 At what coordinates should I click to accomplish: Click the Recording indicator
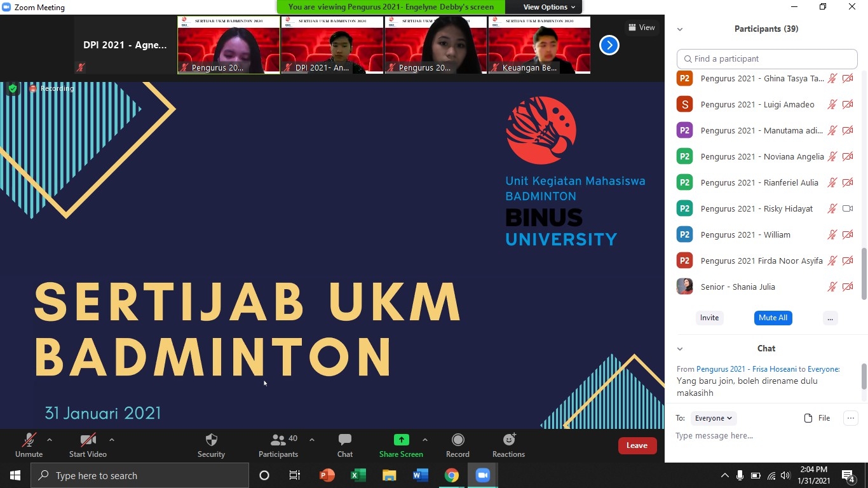[51, 89]
